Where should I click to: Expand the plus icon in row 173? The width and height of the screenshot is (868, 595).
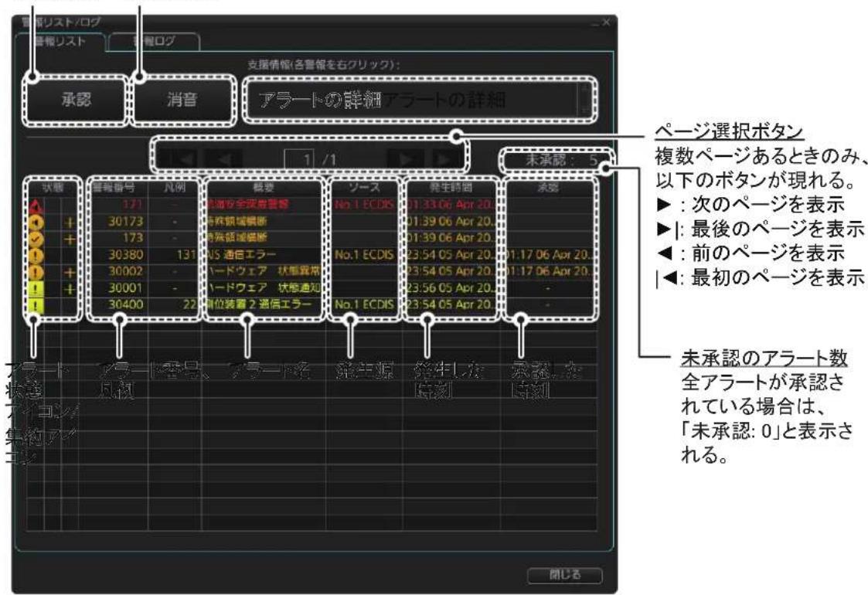point(70,239)
